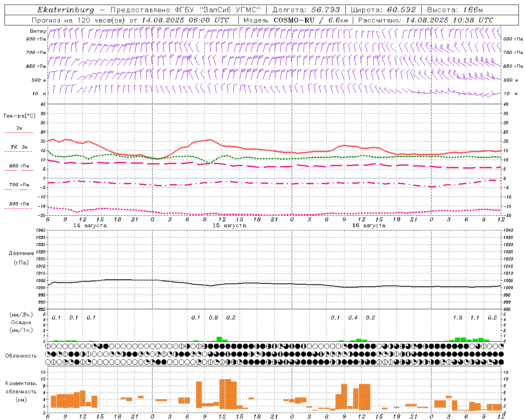Click the "Облачность" cloud cover label
525x420 pixels.
coord(21,356)
